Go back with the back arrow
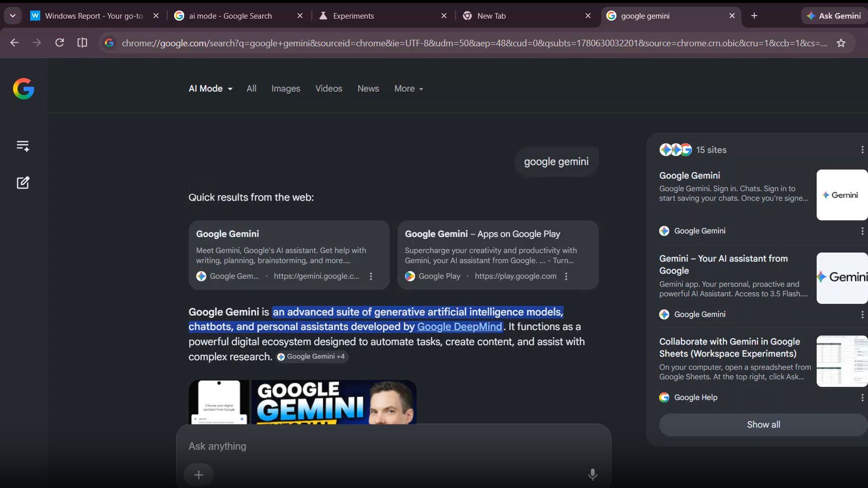Viewport: 868px width, 488px height. coord(15,43)
